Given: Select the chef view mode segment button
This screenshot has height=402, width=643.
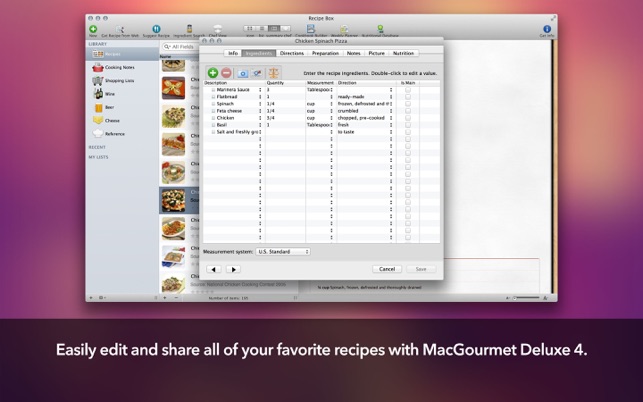Looking at the screenshot, I should pyautogui.click(x=285, y=28).
